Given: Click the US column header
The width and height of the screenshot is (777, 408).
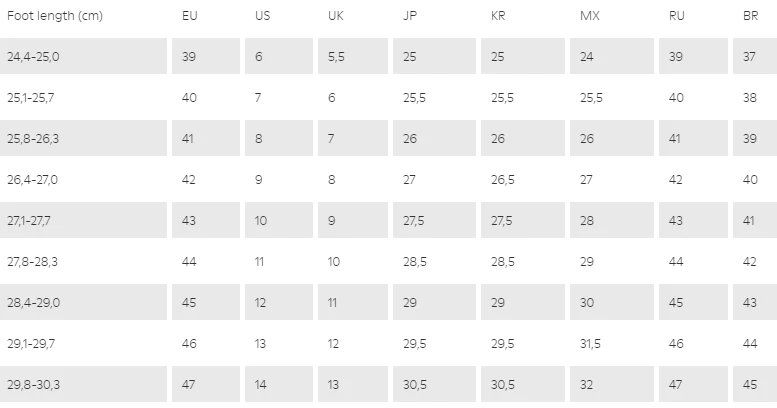Looking at the screenshot, I should (x=262, y=16).
